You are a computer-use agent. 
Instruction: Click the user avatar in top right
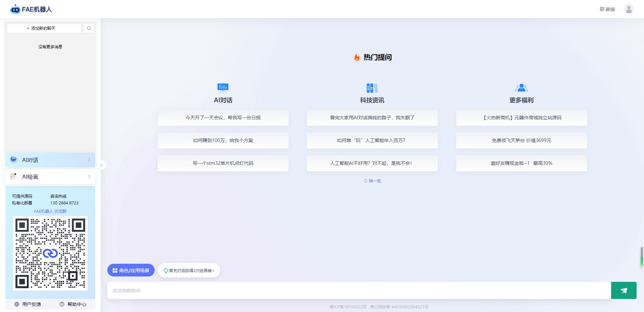[x=629, y=9]
